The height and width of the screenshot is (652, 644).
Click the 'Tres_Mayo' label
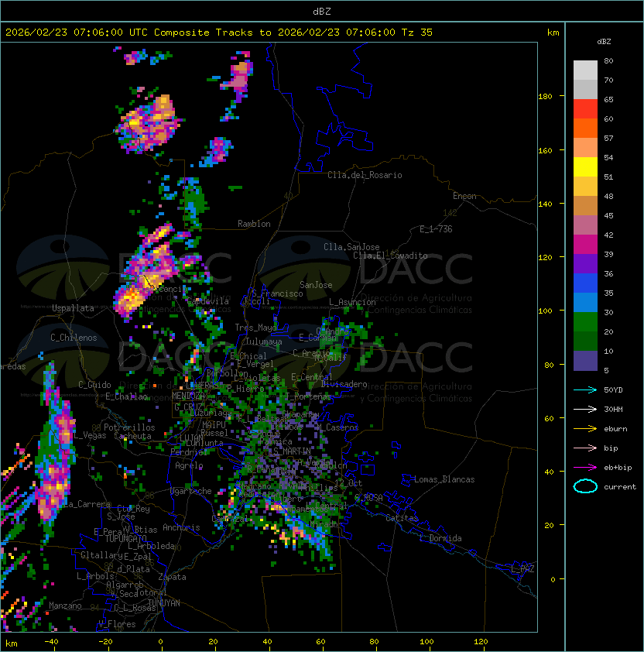pos(255,328)
